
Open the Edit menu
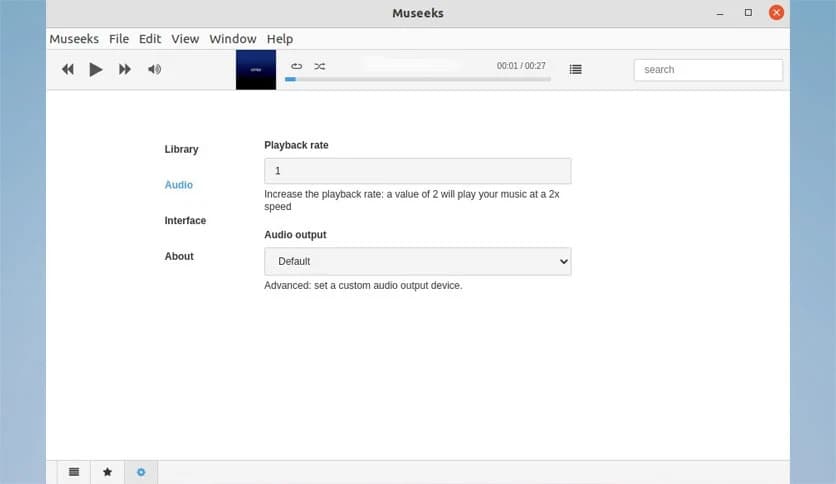[150, 39]
